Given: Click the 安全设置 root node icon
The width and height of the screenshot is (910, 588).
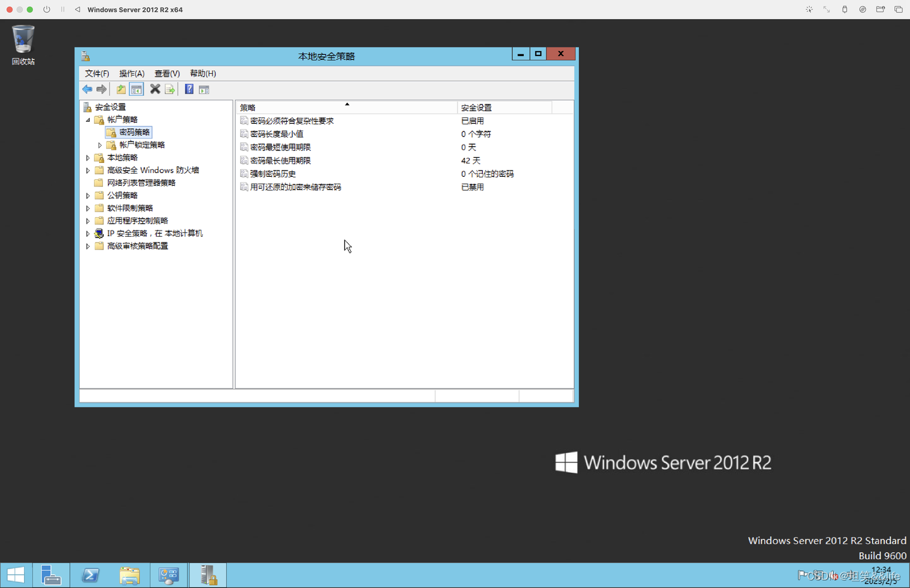Looking at the screenshot, I should (x=88, y=107).
